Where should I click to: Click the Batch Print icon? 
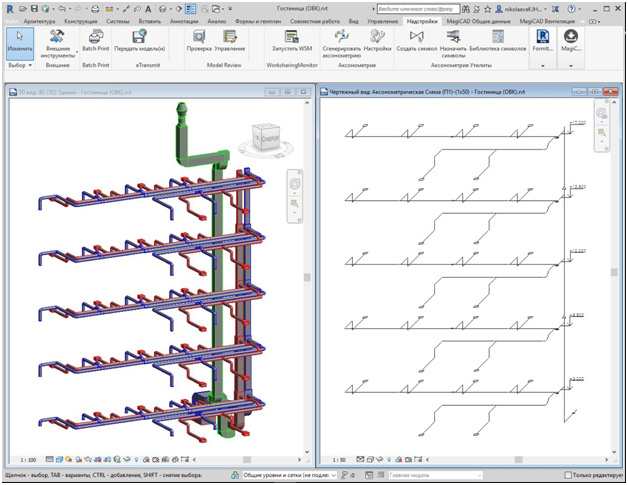(95, 36)
